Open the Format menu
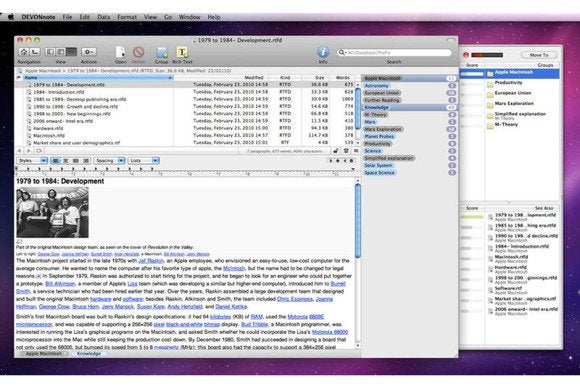 click(x=127, y=17)
